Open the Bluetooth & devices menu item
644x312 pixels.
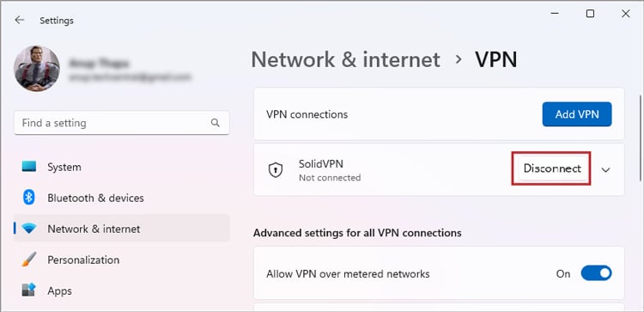[x=95, y=199]
